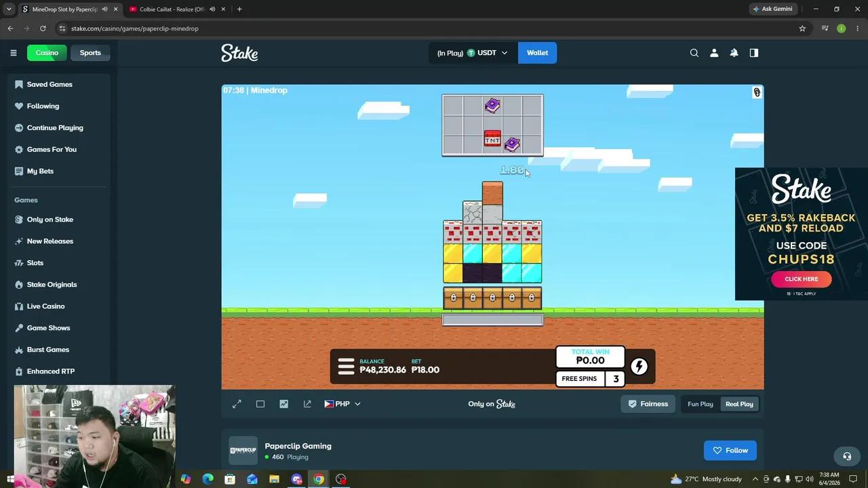
Task: Open Game Shows category
Action: tap(48, 328)
